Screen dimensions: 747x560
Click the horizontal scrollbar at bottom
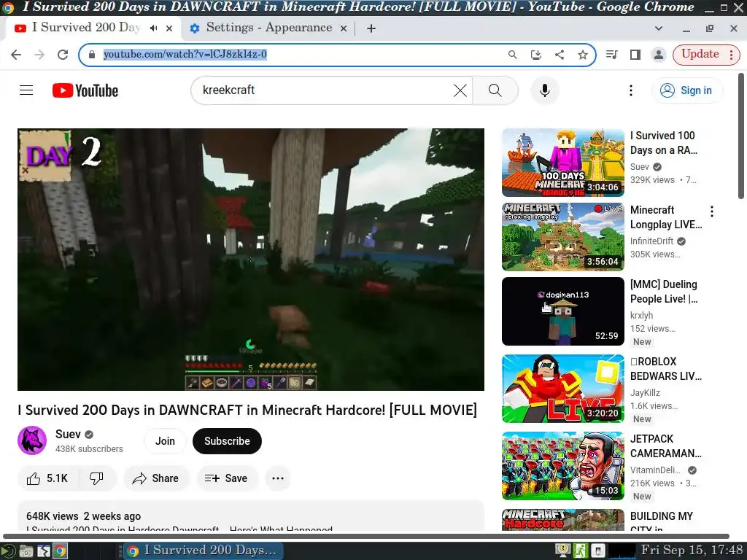click(x=366, y=536)
